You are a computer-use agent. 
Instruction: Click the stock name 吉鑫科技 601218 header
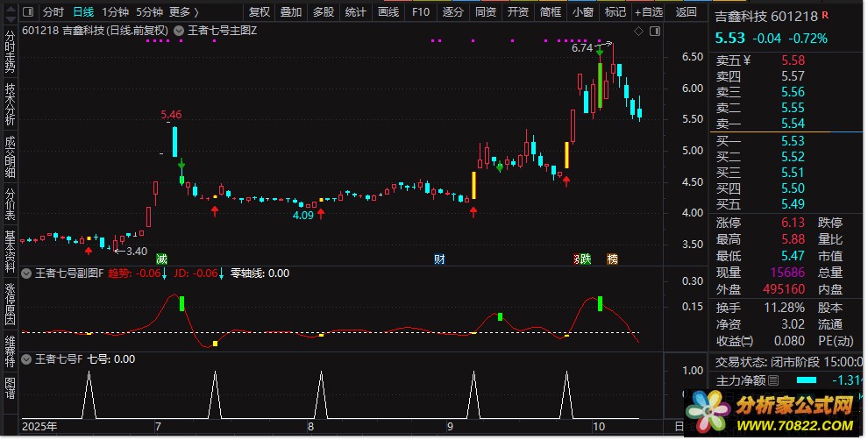(x=766, y=17)
